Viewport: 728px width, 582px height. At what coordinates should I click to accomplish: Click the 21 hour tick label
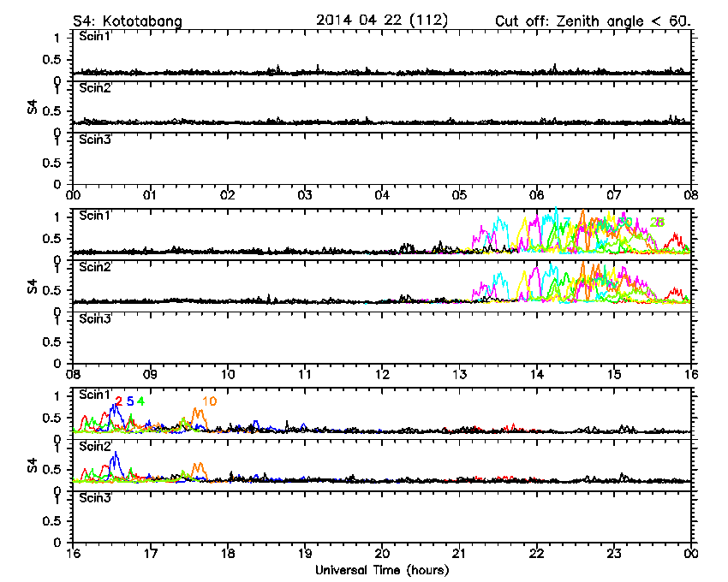459,554
